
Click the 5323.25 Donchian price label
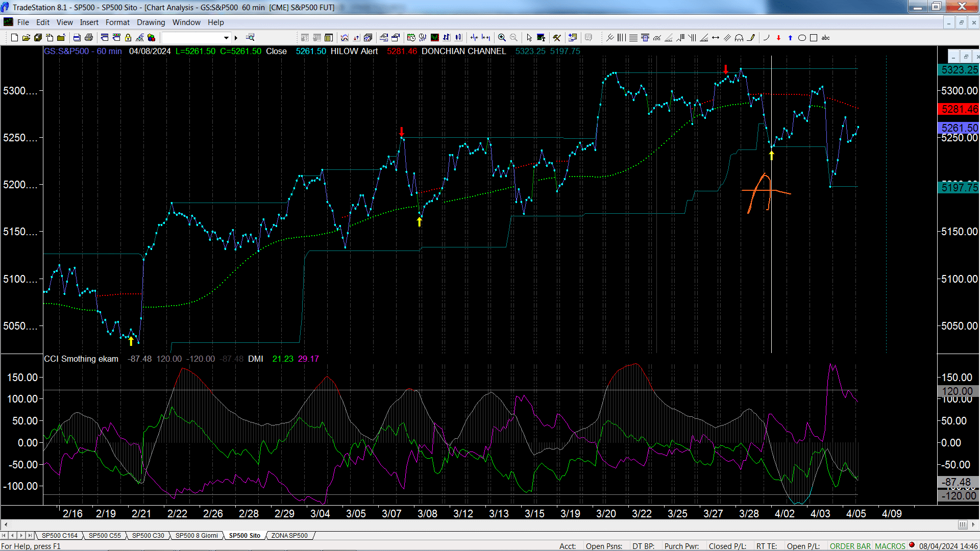959,70
